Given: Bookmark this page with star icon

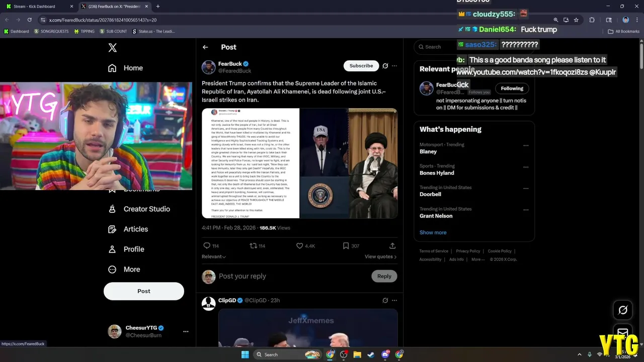Looking at the screenshot, I should coord(576,20).
